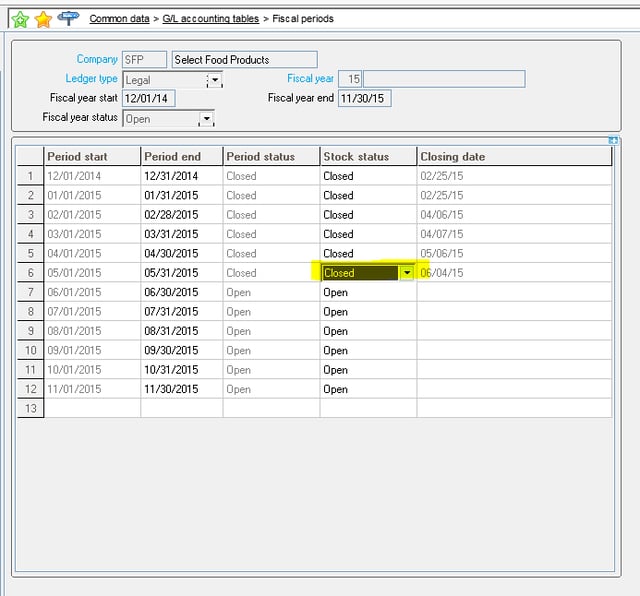Click the small grid maximize icon above table

pyautogui.click(x=614, y=141)
